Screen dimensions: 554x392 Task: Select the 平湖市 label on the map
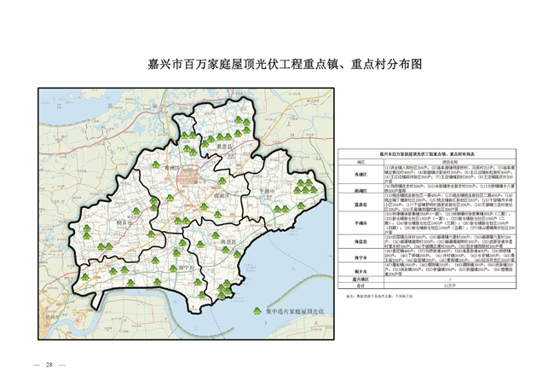coord(269,191)
